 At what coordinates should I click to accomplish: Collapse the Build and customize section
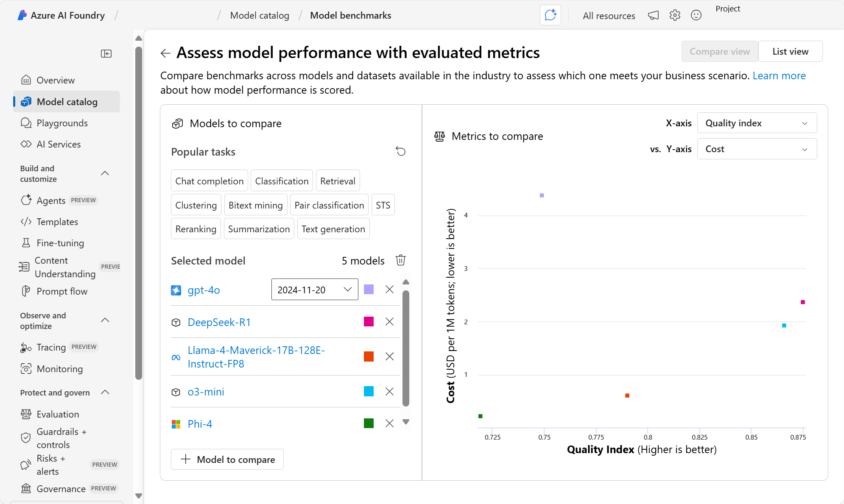(x=105, y=173)
